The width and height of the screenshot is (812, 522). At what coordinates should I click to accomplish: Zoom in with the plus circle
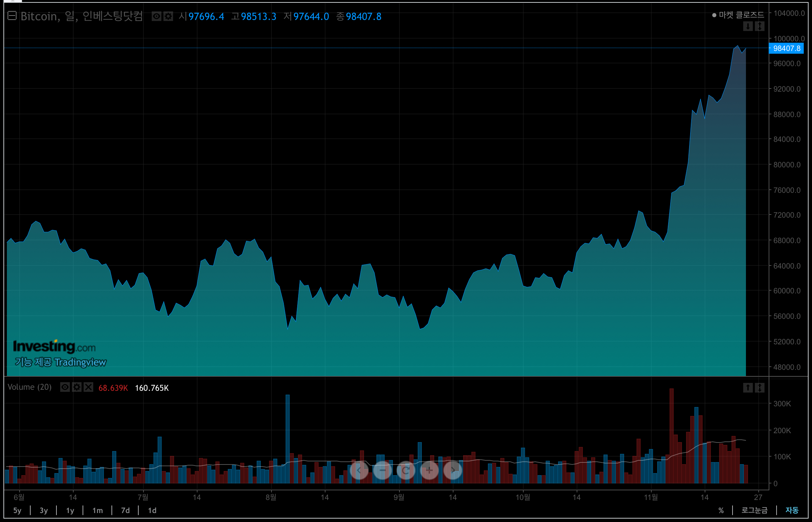(x=429, y=470)
